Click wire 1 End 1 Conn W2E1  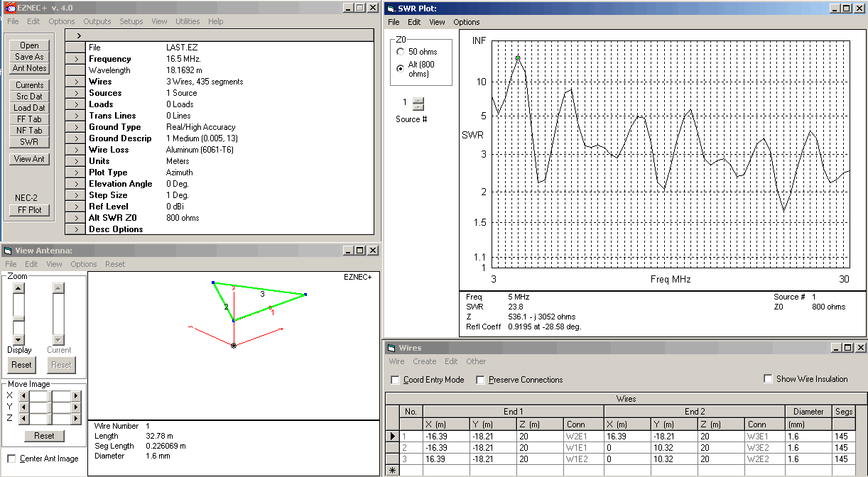pyautogui.click(x=584, y=436)
